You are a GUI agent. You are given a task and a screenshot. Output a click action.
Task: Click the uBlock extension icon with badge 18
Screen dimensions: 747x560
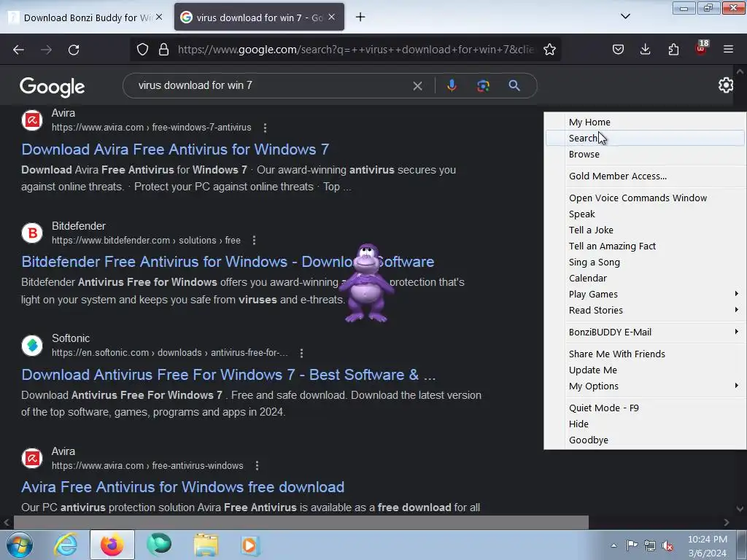702,48
